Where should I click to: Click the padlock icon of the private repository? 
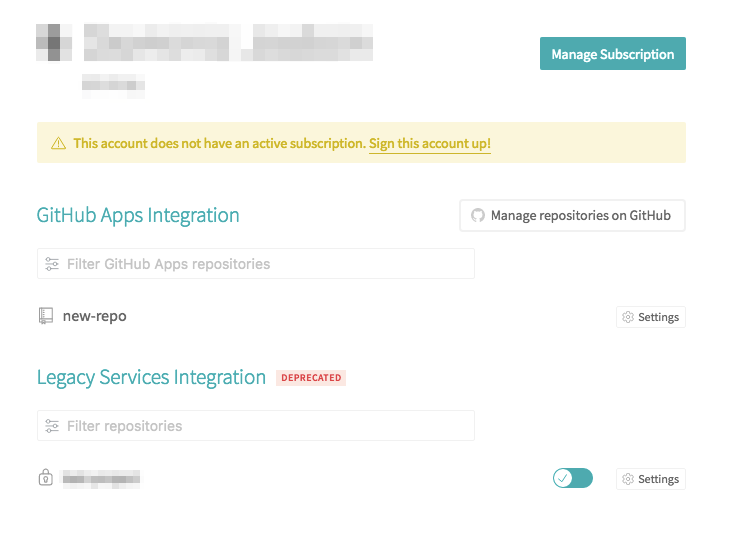[45, 478]
